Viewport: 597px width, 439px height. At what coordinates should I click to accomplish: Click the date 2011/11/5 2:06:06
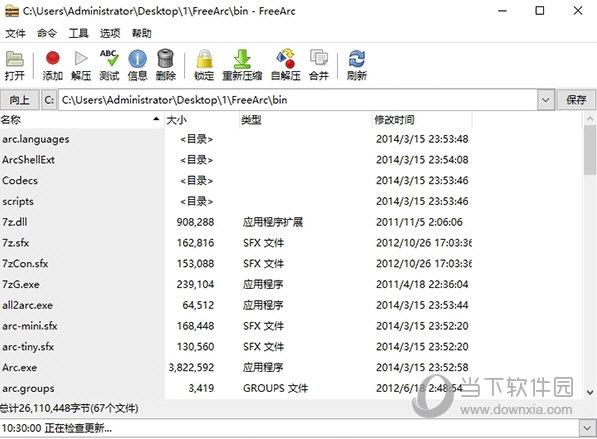(x=419, y=222)
